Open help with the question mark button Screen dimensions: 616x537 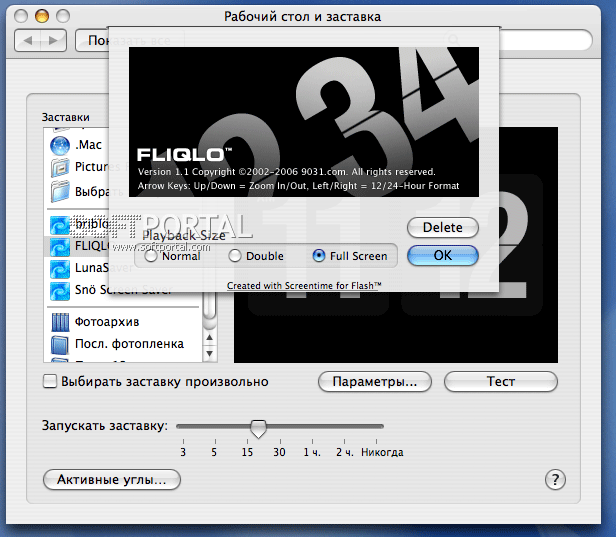[x=555, y=479]
